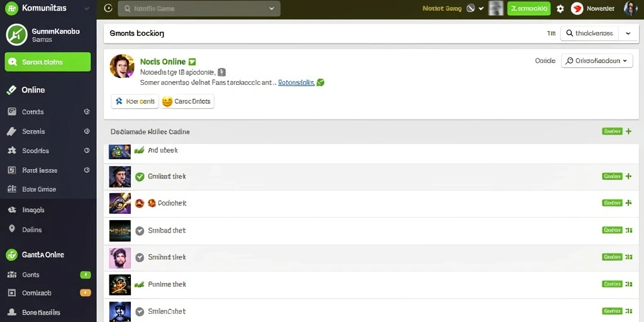The height and width of the screenshot is (322, 644).
Task: Click the green Soroct clotns button
Action: (48, 62)
